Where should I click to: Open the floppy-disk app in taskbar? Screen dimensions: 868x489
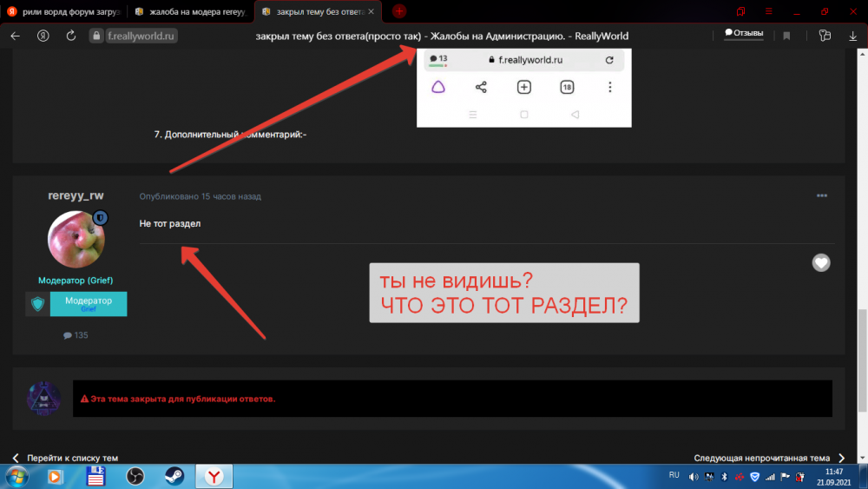click(95, 477)
